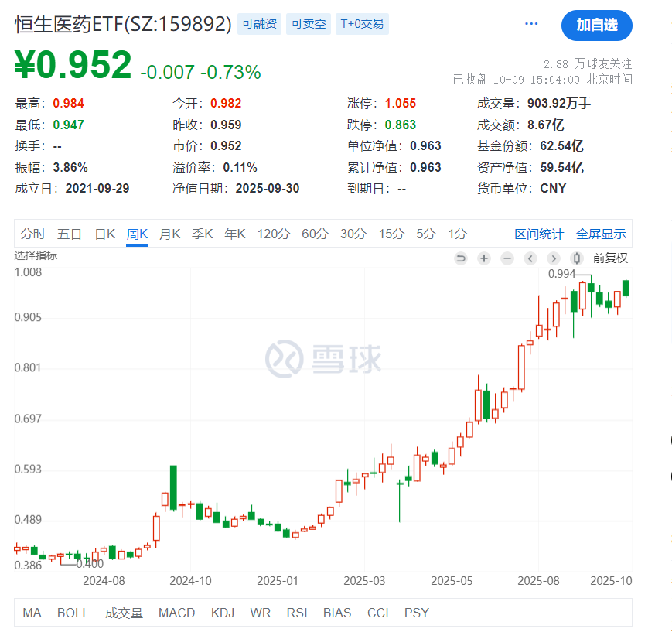Select the WR indicator
The width and height of the screenshot is (672, 639).
(261, 613)
